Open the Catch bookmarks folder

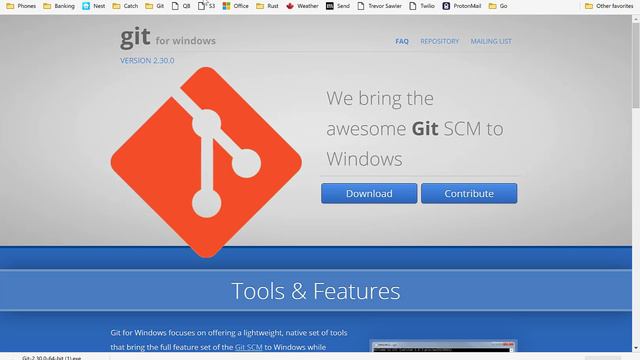pyautogui.click(x=125, y=6)
